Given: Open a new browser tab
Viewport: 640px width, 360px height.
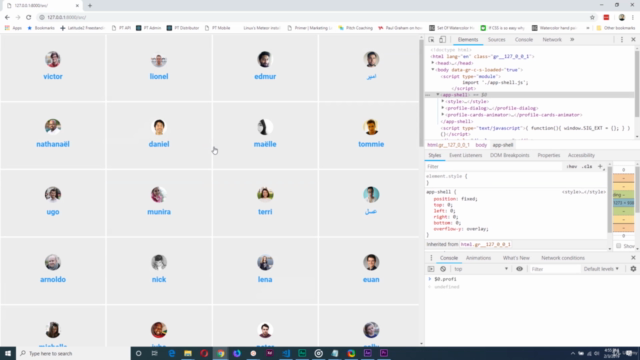Looking at the screenshot, I should point(90,6).
